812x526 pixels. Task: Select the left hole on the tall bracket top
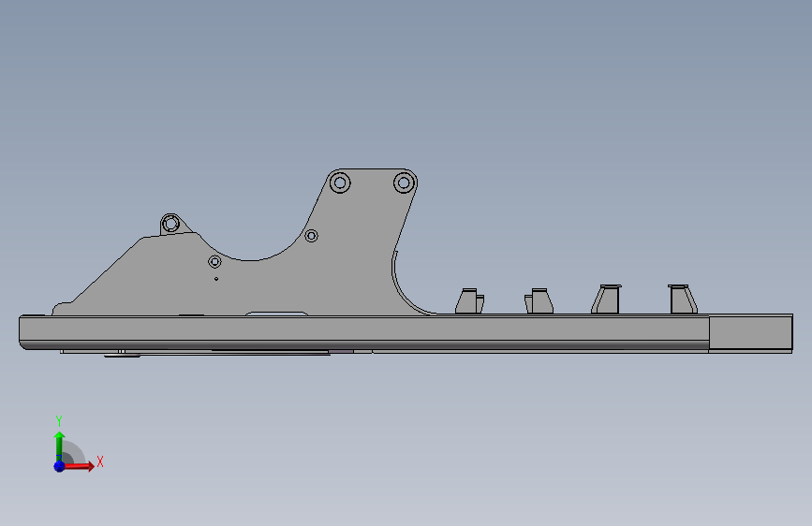point(340,183)
